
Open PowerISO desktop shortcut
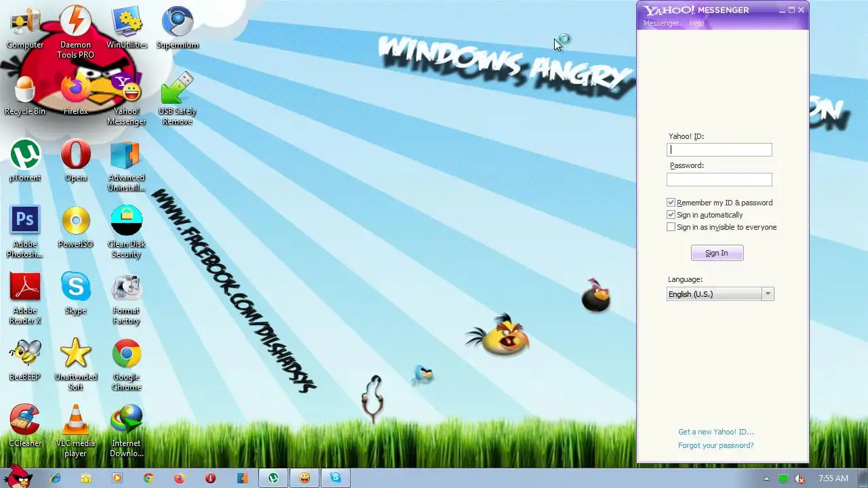click(x=75, y=228)
